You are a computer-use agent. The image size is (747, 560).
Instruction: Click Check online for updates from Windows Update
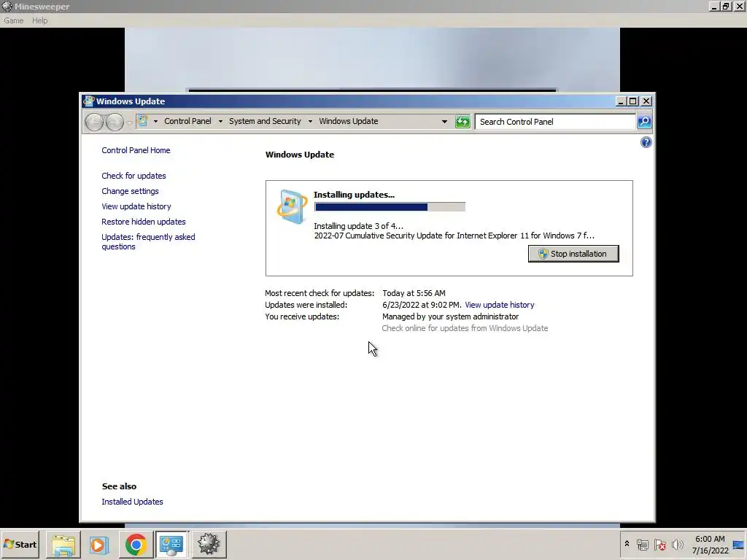(465, 329)
